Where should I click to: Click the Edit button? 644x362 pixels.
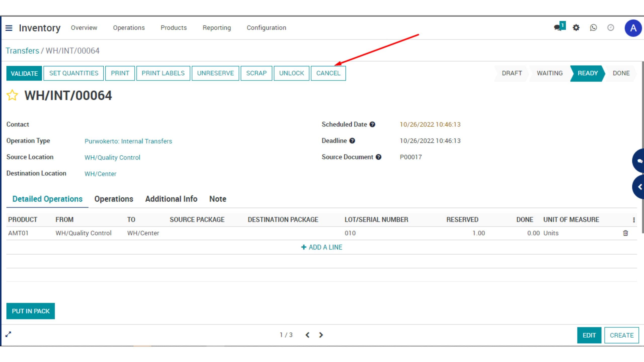coord(589,335)
